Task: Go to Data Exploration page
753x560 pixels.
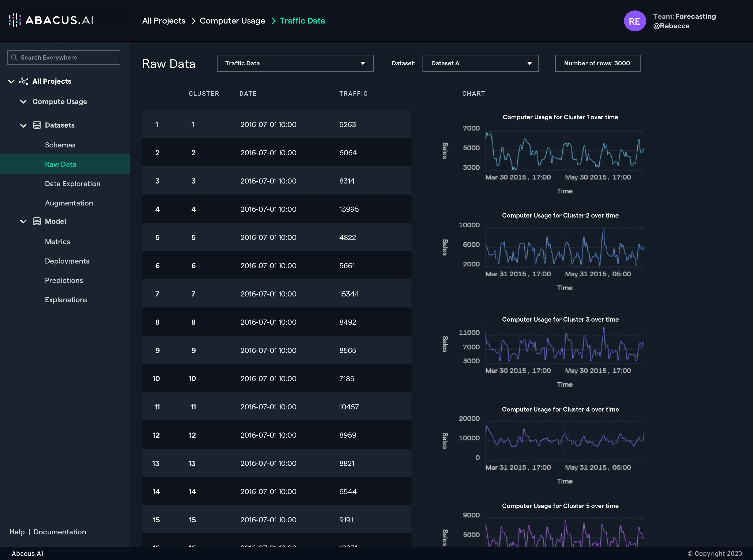Action: [x=72, y=184]
